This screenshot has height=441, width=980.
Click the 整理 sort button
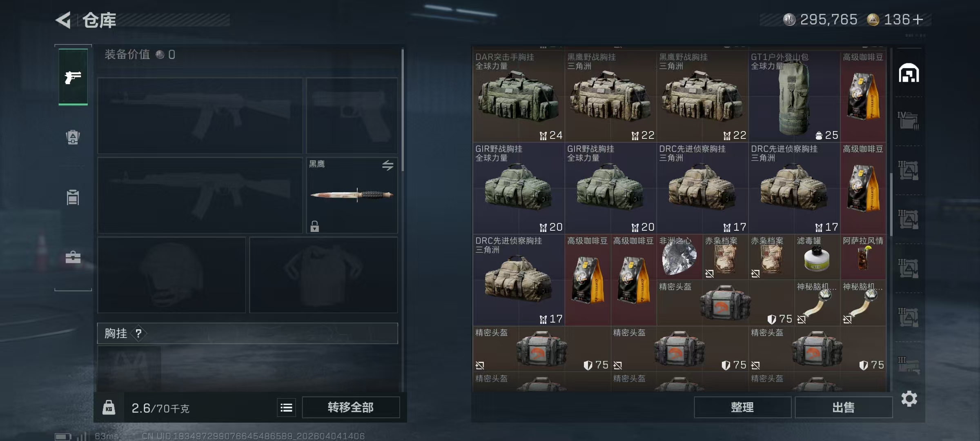pos(742,408)
